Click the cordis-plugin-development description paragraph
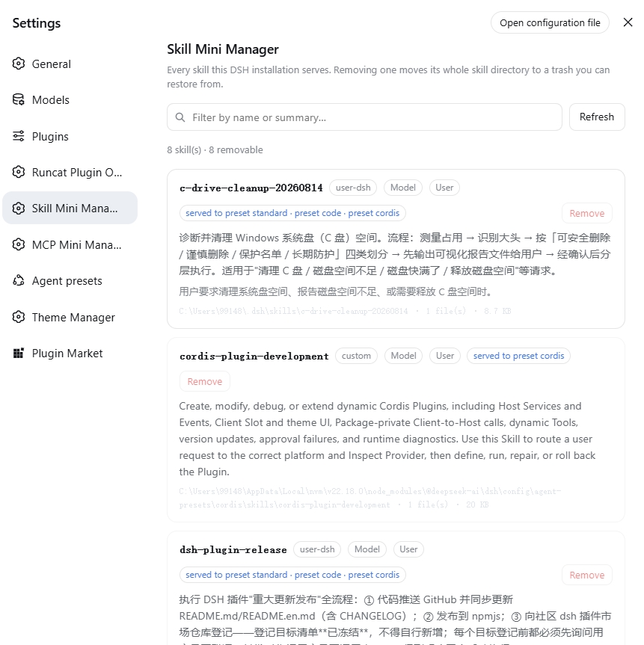The width and height of the screenshot is (644, 645). point(387,439)
